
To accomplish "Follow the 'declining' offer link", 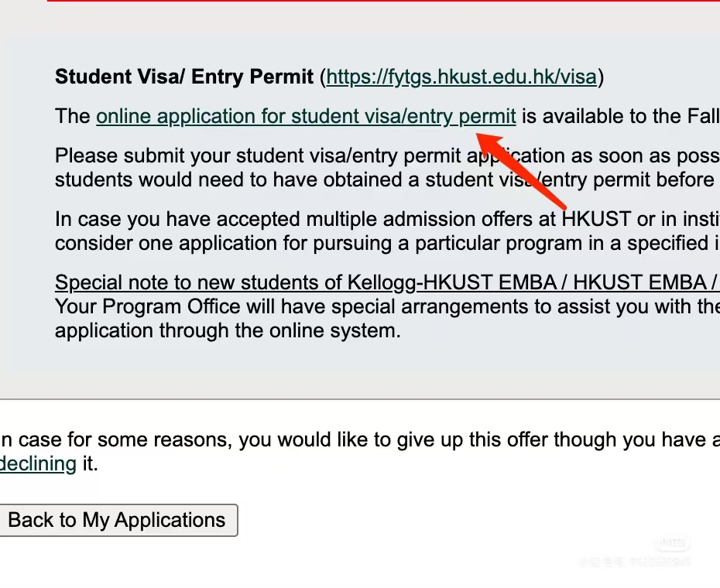I will click(x=38, y=463).
